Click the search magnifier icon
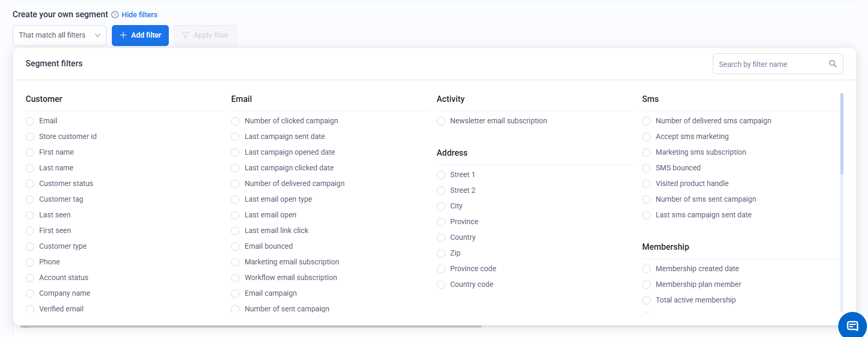This screenshot has height=337, width=868. (832, 64)
